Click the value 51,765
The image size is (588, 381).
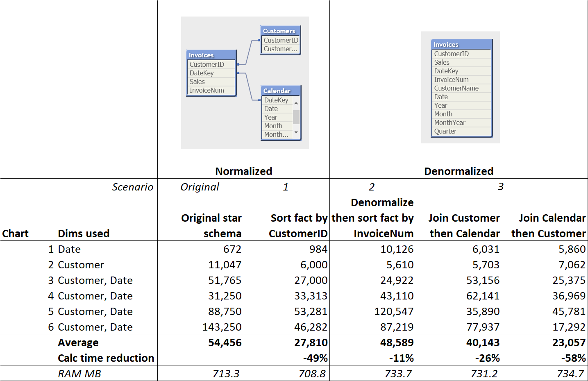225,280
